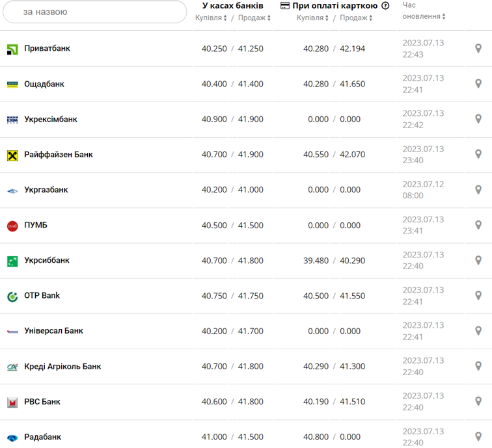Image resolution: width=492 pixels, height=448 pixels.
Task: Sort by card payment Продаж column
Action: [355, 18]
